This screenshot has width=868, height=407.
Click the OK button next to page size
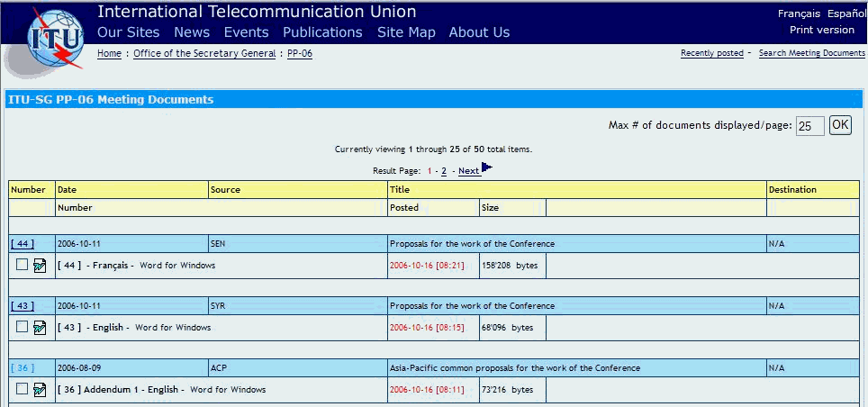click(x=840, y=125)
